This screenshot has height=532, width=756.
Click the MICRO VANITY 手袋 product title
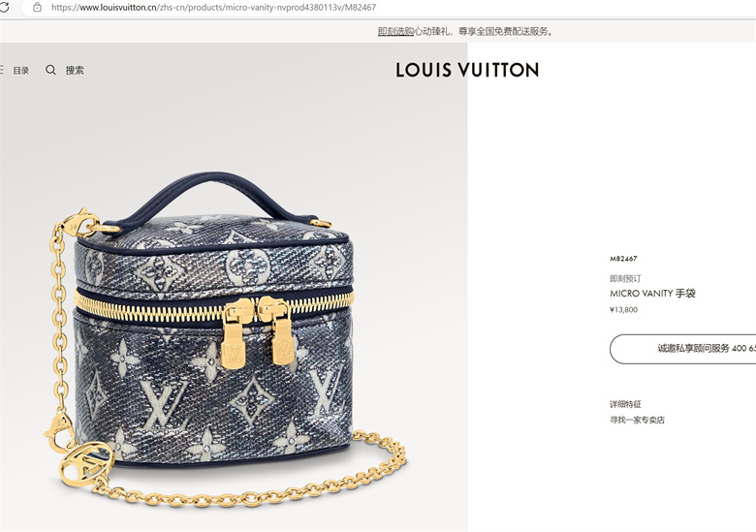652,294
